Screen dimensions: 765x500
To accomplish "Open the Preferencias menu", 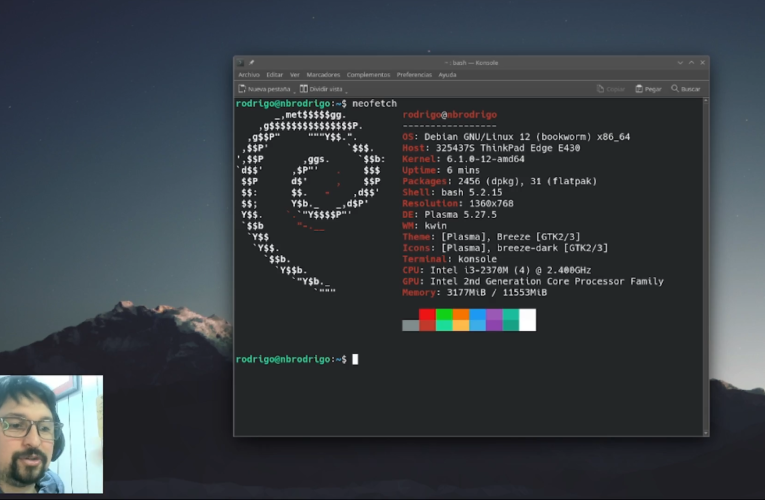I will 414,75.
